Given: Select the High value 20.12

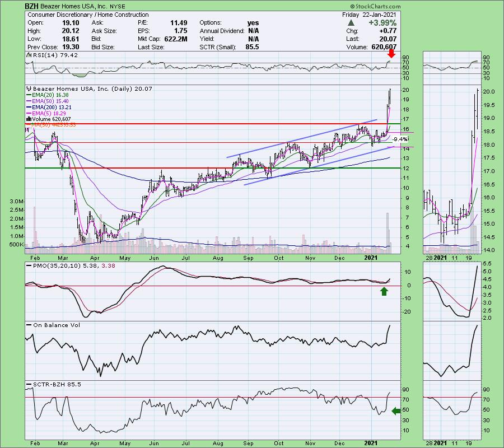Looking at the screenshot, I should coord(71,31).
